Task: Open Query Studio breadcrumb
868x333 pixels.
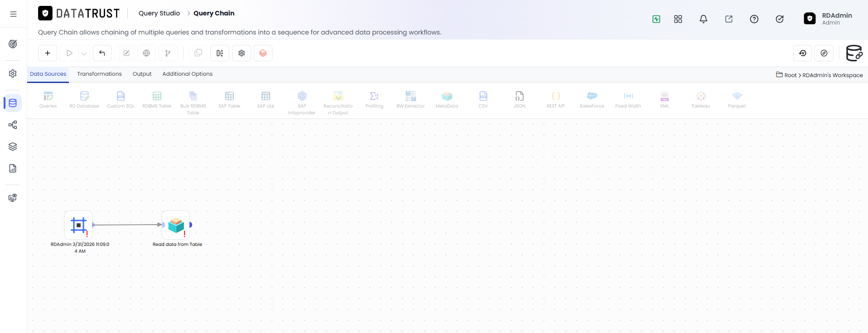Action: (x=159, y=13)
